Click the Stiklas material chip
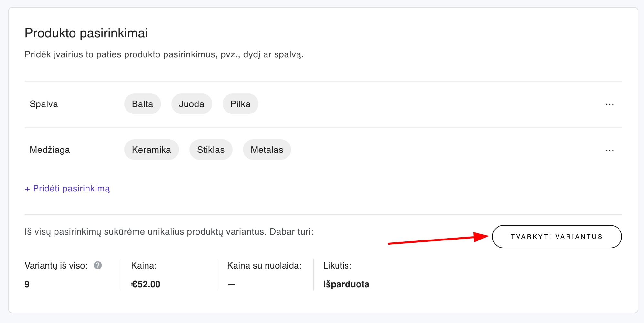 click(x=211, y=150)
